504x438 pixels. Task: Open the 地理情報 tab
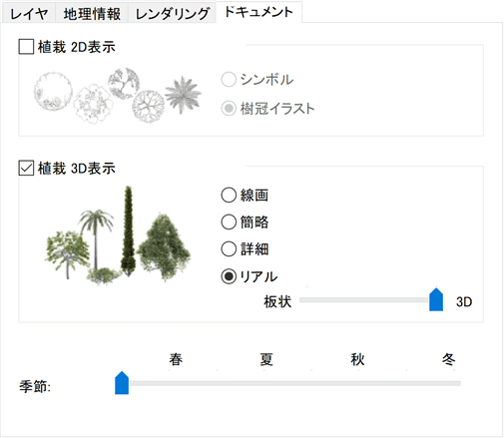click(x=92, y=14)
